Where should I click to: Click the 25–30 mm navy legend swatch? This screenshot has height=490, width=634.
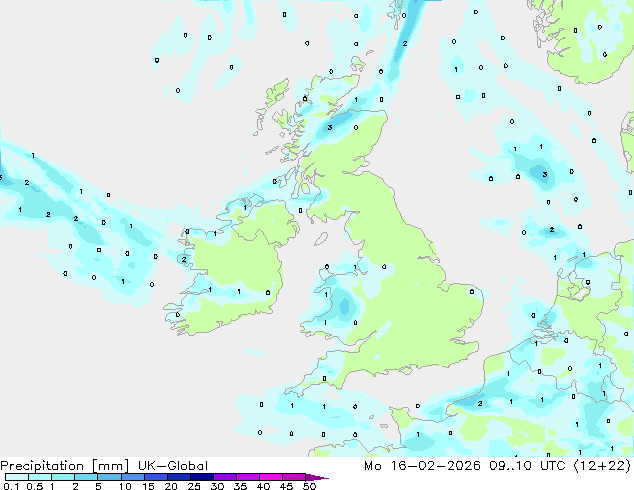coord(201,477)
